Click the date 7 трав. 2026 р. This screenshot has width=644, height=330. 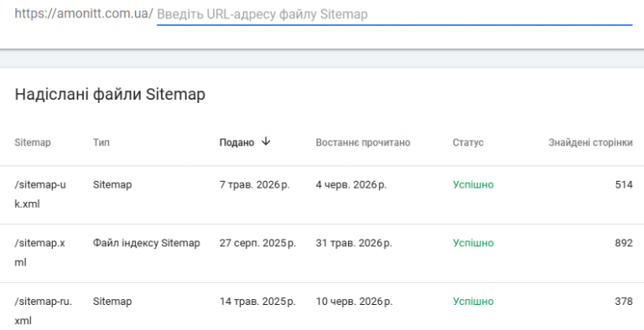click(x=255, y=185)
